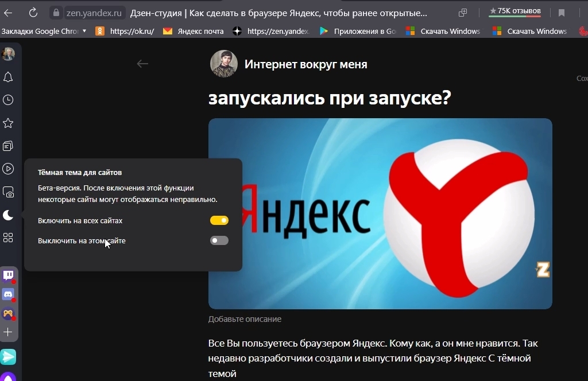Viewport: 588px width, 381px height.
Task: Open notifications bell in the sidebar
Action: click(x=8, y=77)
